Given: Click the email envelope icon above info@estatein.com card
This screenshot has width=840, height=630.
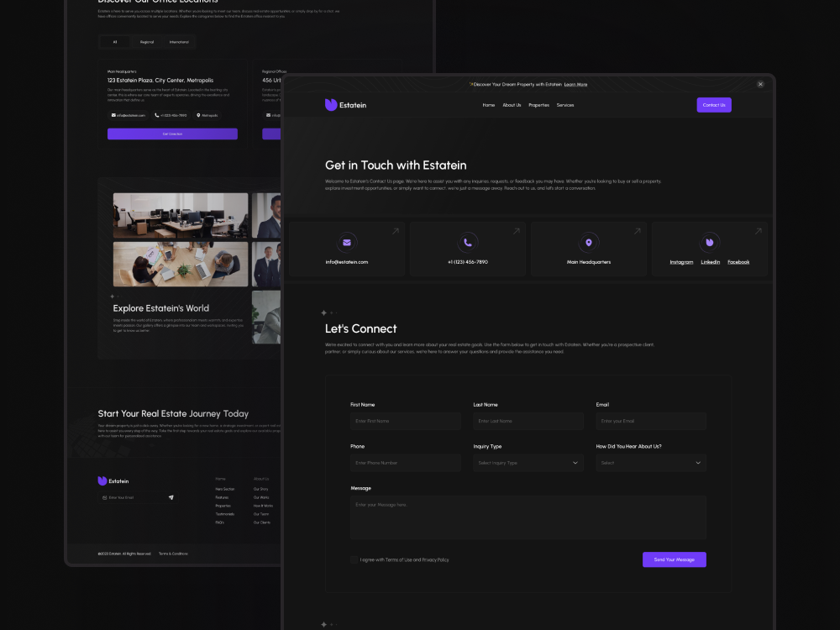Looking at the screenshot, I should (347, 243).
